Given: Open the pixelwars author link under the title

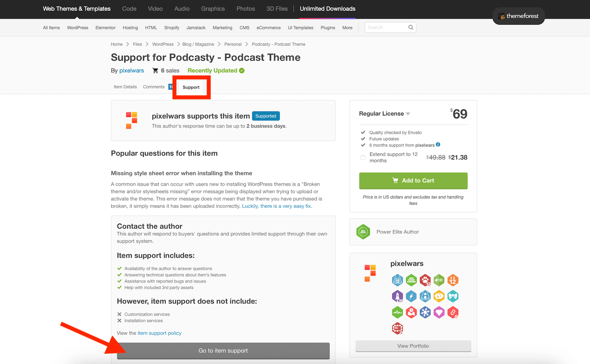Looking at the screenshot, I should pyautogui.click(x=132, y=70).
